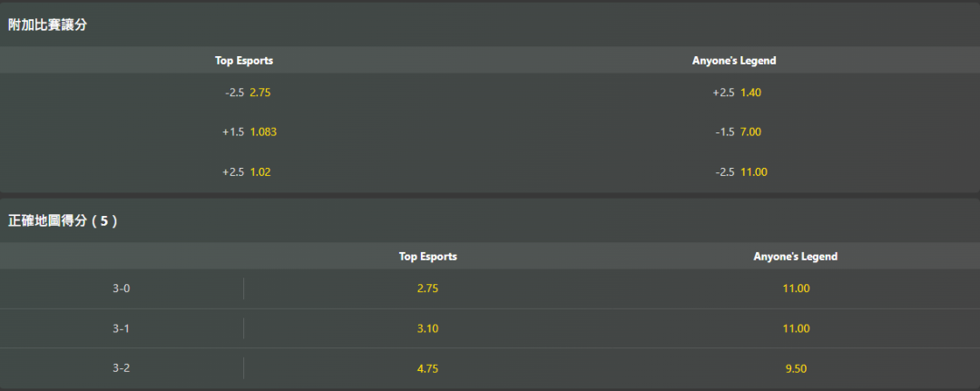Select Top Esports 3-1 score 3.10
The image size is (980, 391).
coord(427,328)
